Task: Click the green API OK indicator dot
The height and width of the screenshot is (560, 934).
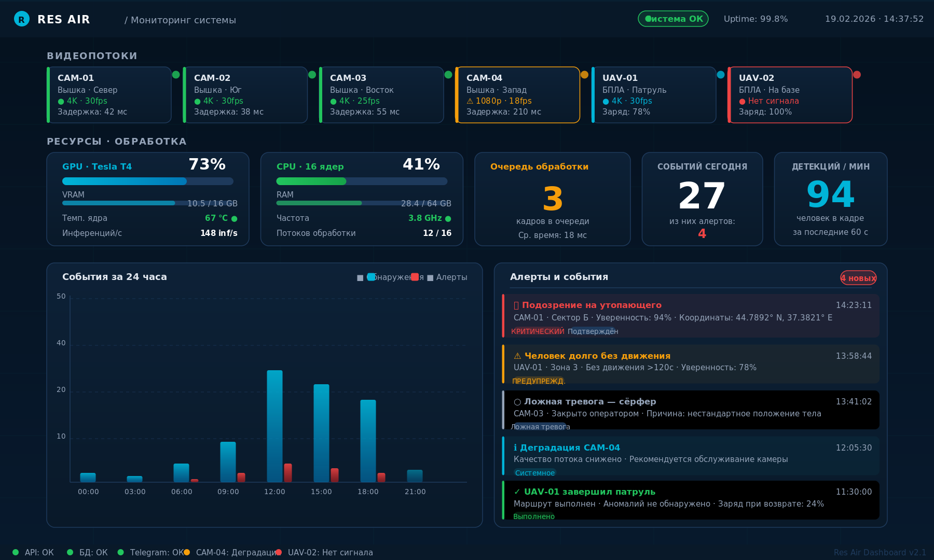Action: click(x=16, y=552)
